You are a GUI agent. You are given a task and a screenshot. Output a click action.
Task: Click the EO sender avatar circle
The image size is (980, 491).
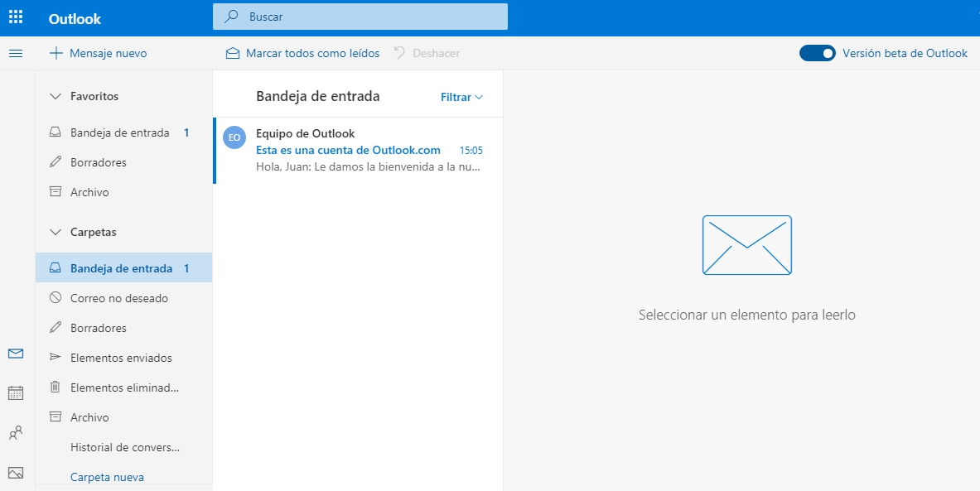[x=234, y=137]
